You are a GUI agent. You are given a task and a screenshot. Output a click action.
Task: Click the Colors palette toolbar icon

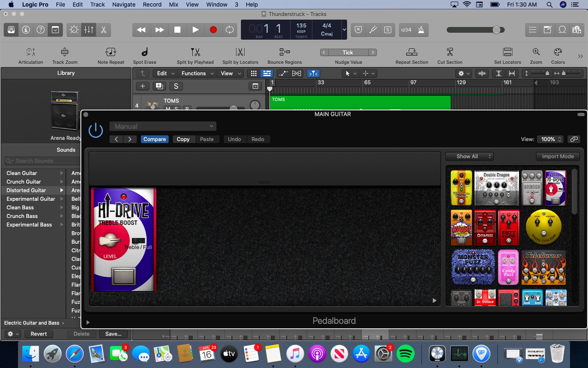558,52
